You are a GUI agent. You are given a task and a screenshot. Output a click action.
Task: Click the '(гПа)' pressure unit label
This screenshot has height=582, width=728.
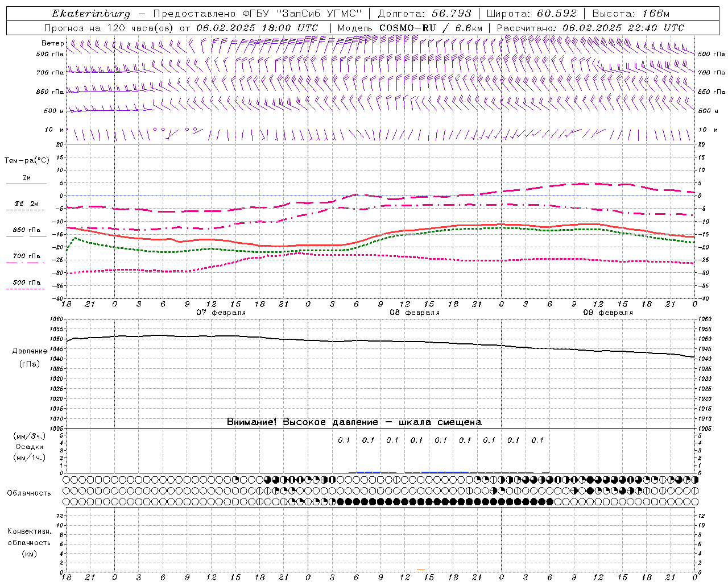(30, 364)
